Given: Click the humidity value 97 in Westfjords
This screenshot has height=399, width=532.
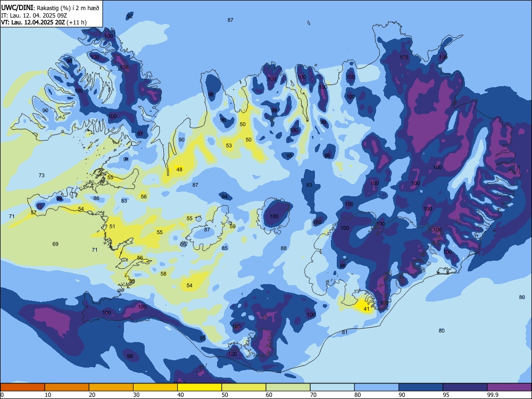Looking at the screenshot, I should click(x=140, y=134).
